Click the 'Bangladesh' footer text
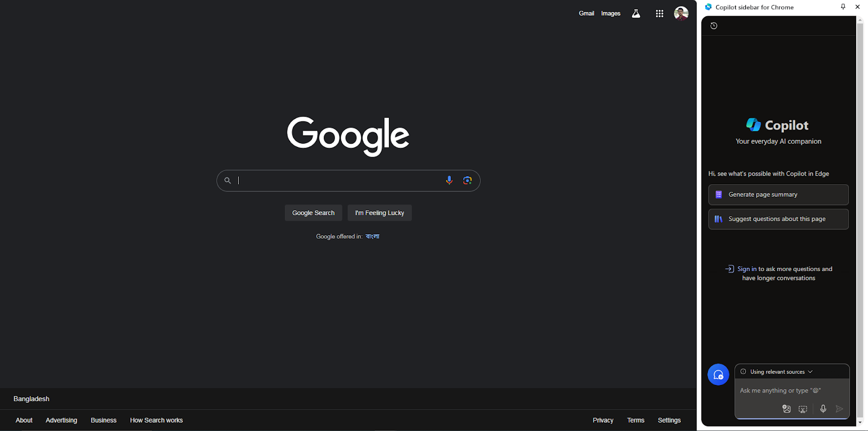The height and width of the screenshot is (431, 868). coord(31,399)
